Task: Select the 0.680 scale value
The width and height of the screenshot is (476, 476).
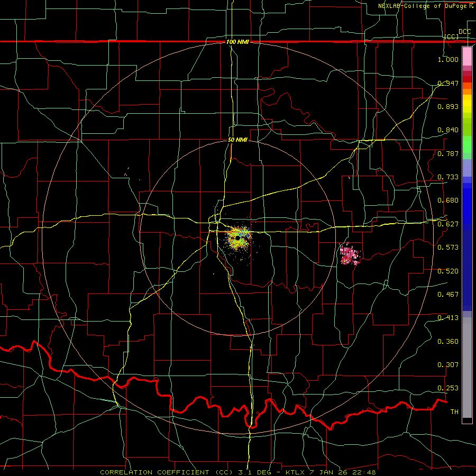Action: (448, 200)
